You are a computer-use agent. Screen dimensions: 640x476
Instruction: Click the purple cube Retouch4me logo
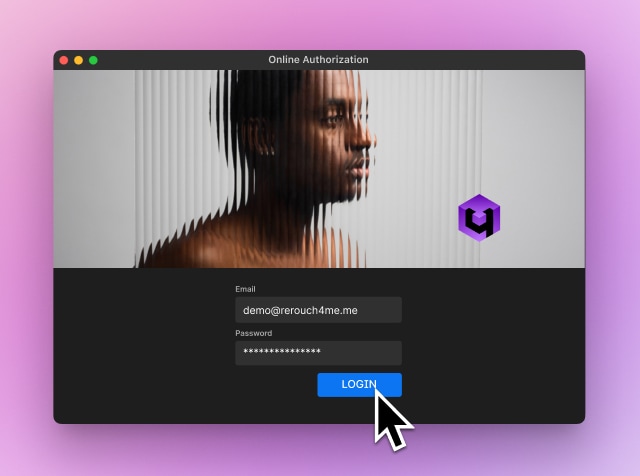coord(479,218)
